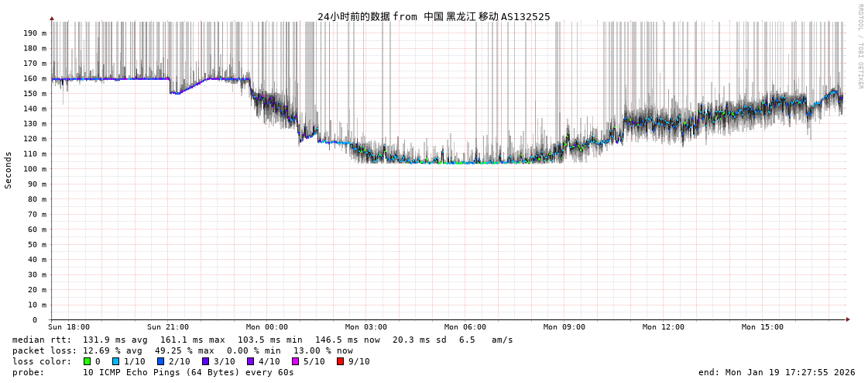Select the blue 2/10 loss swatch
This screenshot has height=383, width=868.
pyautogui.click(x=160, y=361)
